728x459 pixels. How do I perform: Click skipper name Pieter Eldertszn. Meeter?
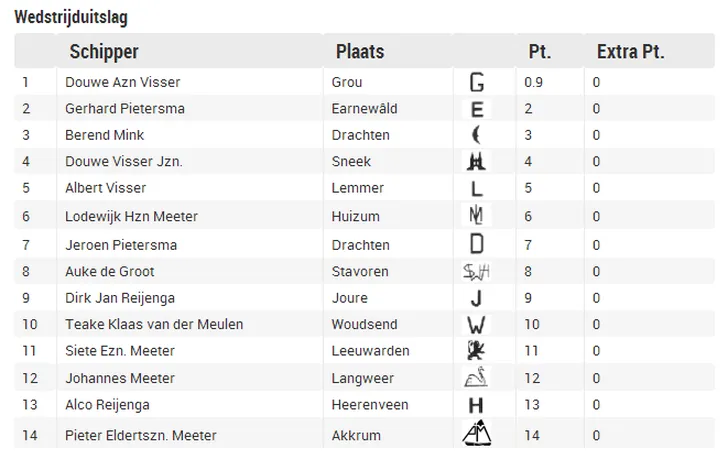(x=141, y=435)
